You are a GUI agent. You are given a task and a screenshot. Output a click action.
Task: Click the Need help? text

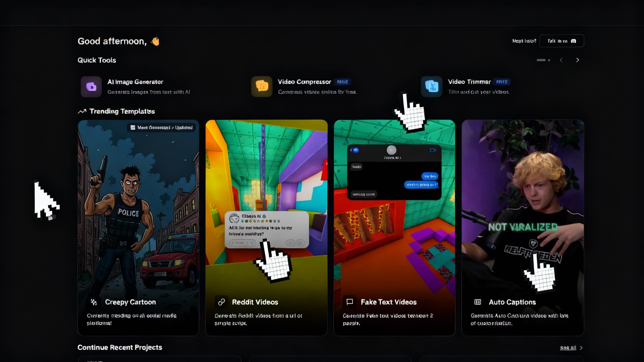(x=524, y=41)
